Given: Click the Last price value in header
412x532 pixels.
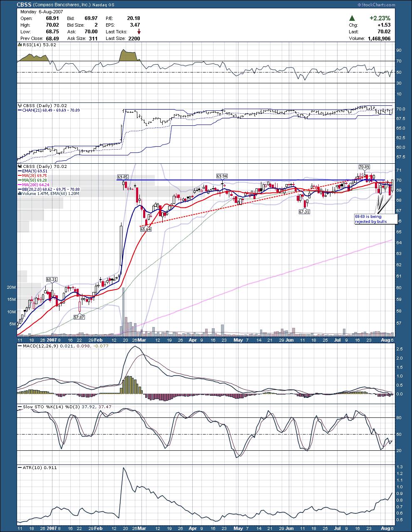Looking at the screenshot, I should pyautogui.click(x=384, y=32).
